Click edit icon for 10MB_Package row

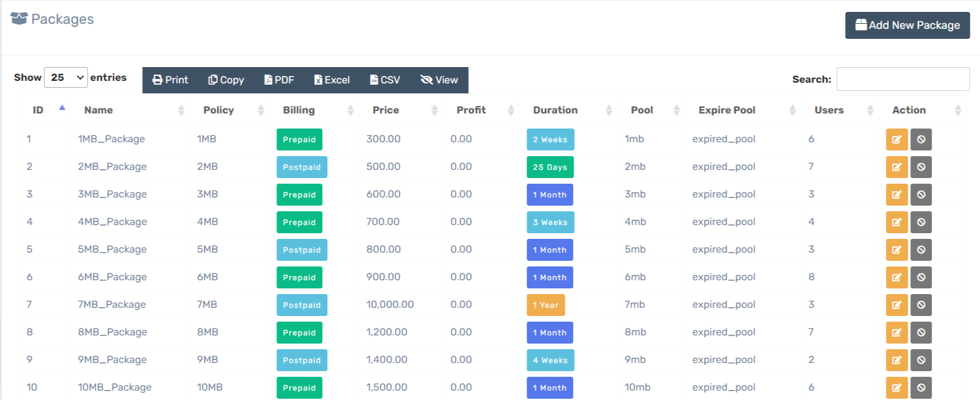coord(897,387)
